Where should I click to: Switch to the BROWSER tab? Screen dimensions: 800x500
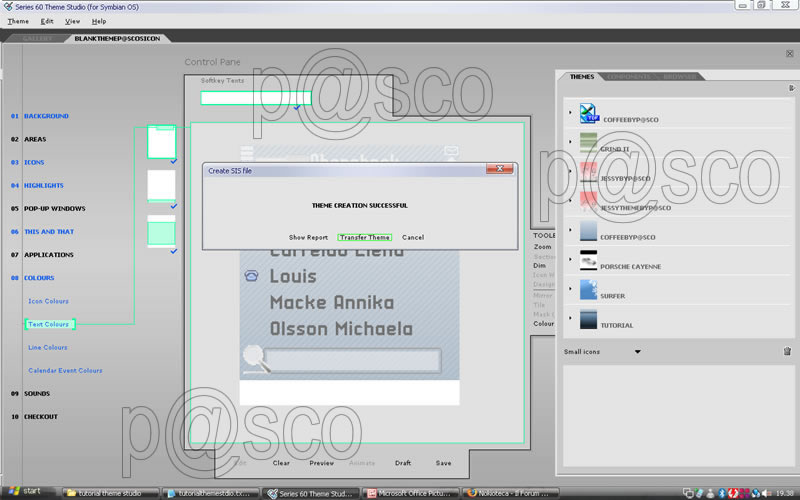680,77
